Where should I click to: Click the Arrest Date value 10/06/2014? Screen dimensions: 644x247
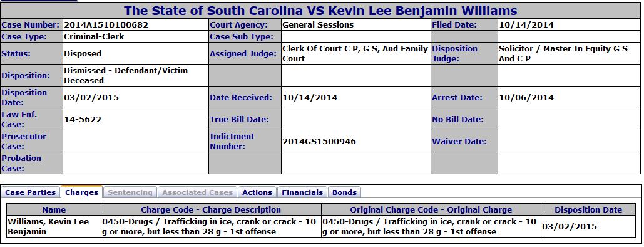pos(526,98)
